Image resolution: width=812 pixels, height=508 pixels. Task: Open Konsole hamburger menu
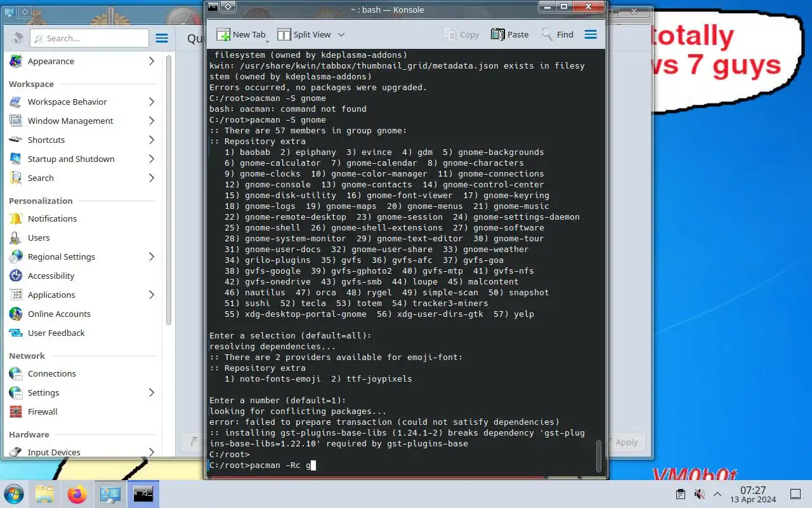click(x=591, y=34)
